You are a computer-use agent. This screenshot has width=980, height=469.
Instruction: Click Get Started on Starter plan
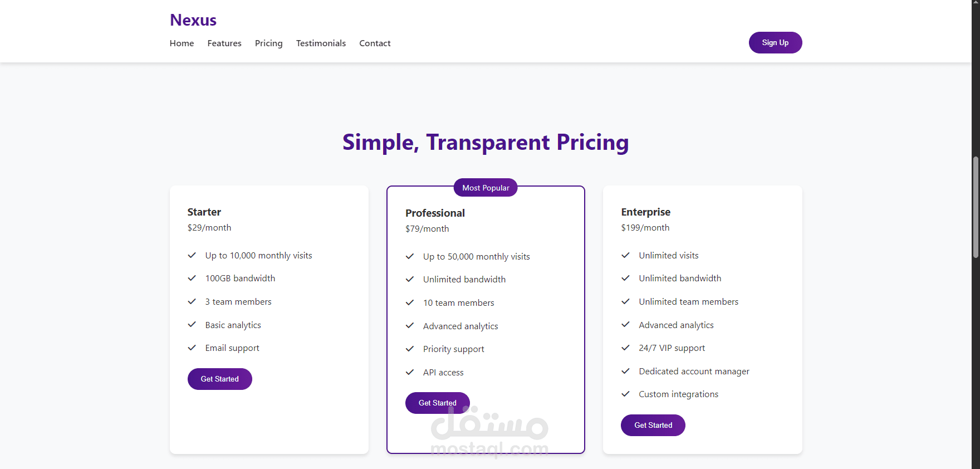219,379
